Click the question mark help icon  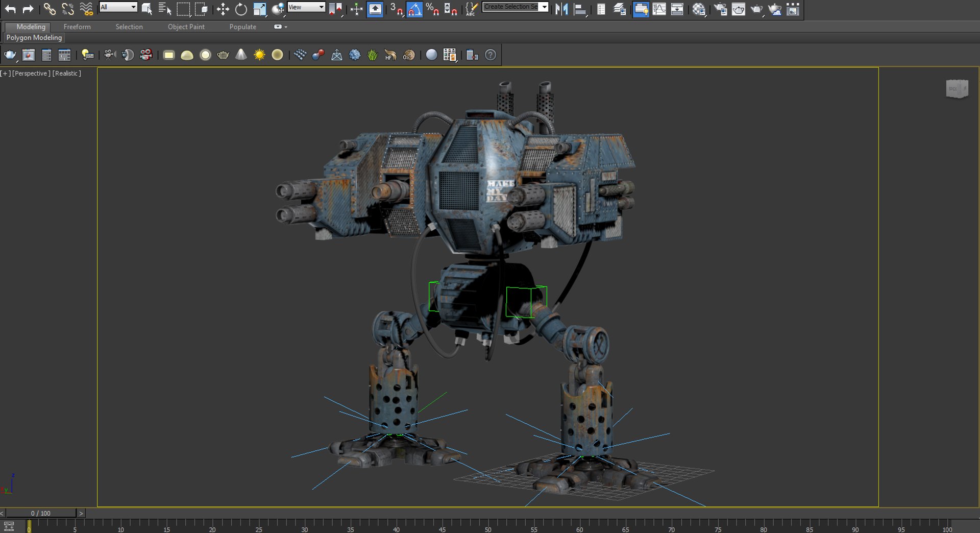coord(490,55)
